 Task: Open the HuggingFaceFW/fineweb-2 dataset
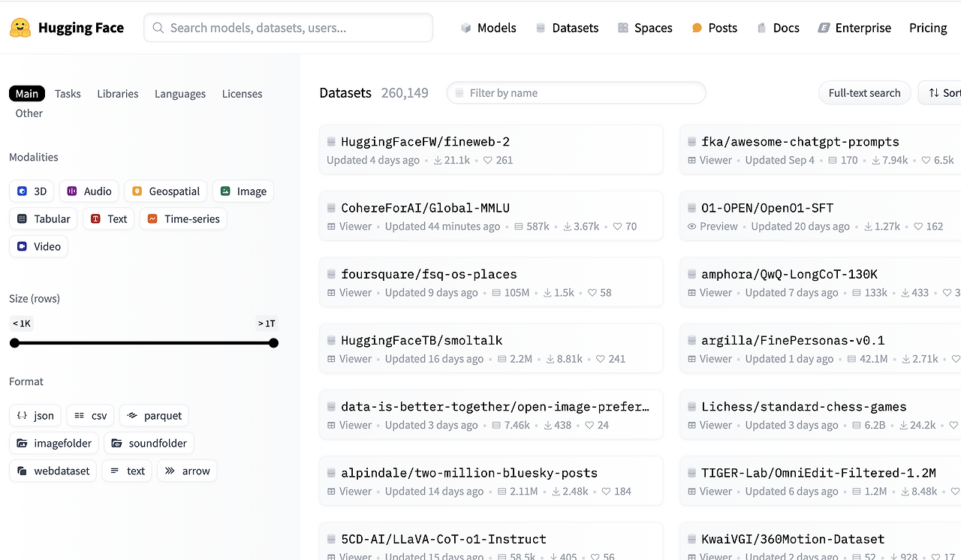(x=426, y=142)
